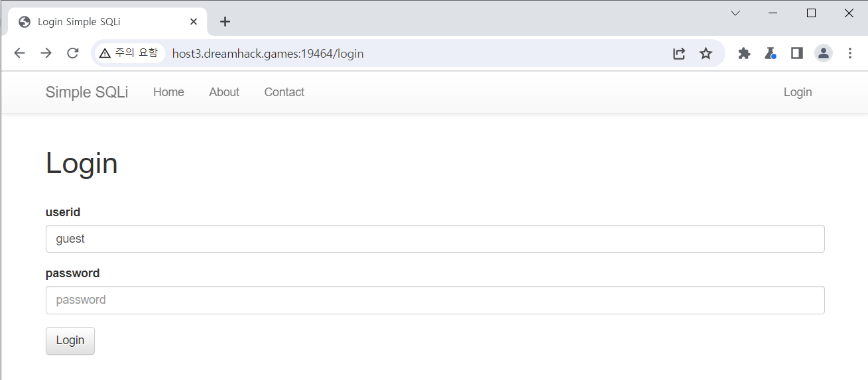The image size is (868, 380).
Task: Click the password field label
Action: click(x=72, y=273)
